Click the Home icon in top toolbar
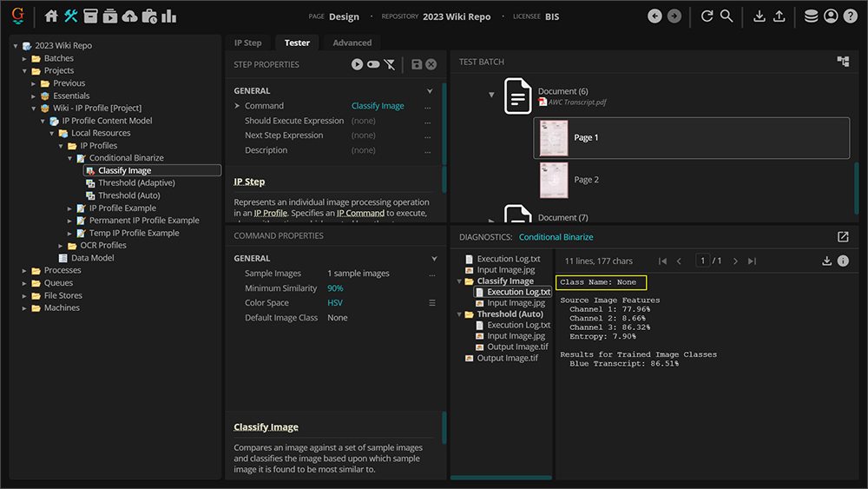 pyautogui.click(x=51, y=17)
